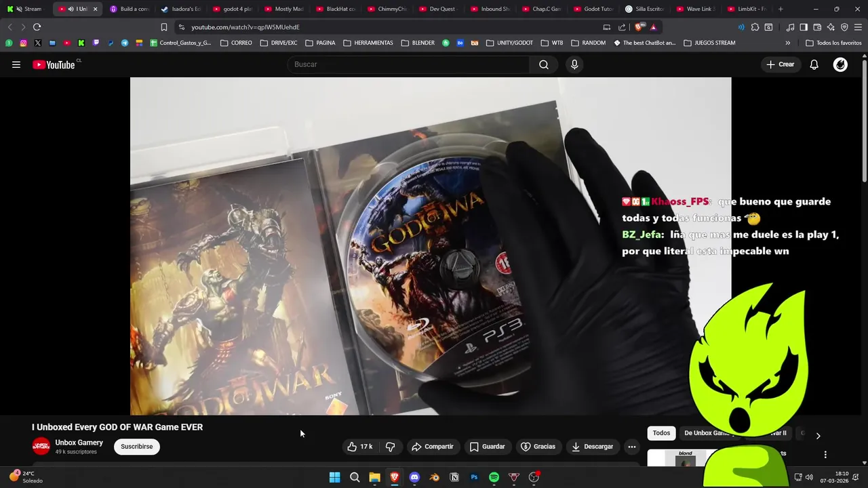
Task: Open the recommended video options menu
Action: pos(825,455)
